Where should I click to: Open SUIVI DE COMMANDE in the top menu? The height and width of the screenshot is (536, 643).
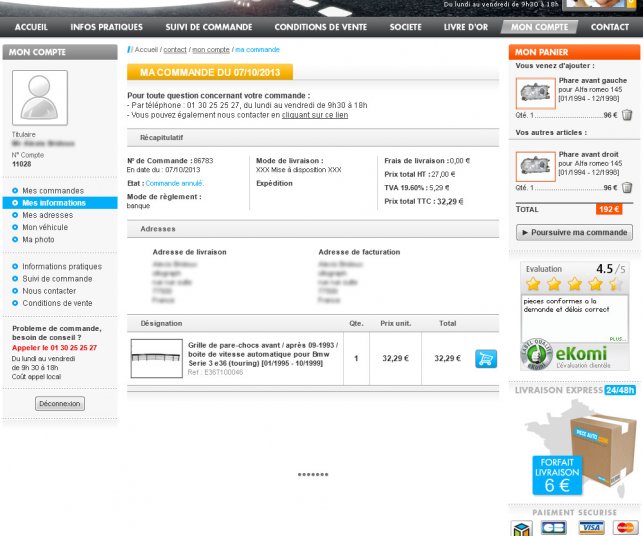(x=209, y=27)
